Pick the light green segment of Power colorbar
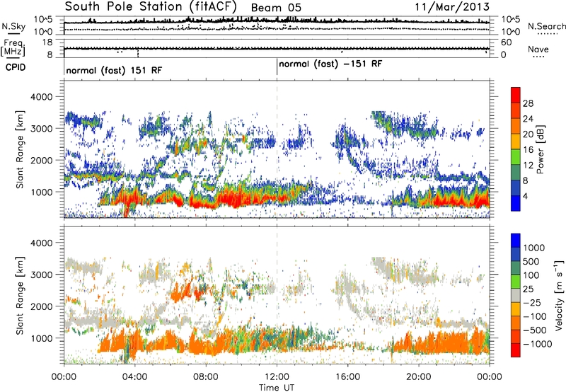This screenshot has height=392, width=566. point(516,156)
